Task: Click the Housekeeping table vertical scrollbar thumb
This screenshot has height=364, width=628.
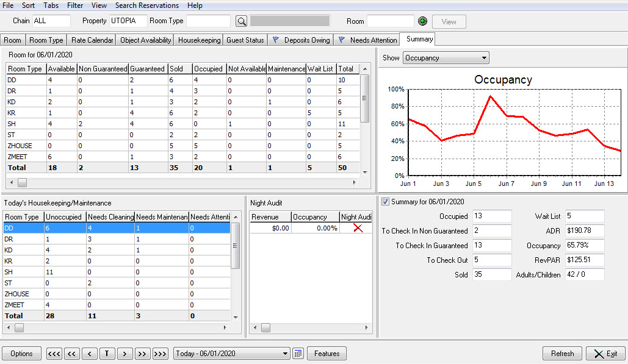Action: point(236,246)
